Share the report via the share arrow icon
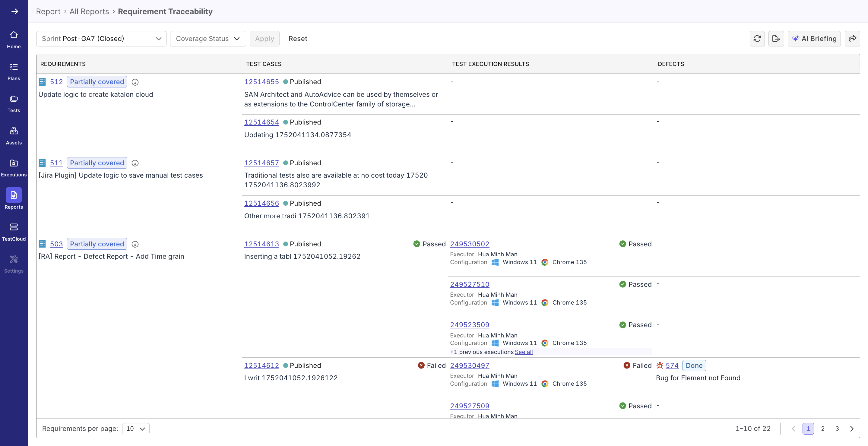The height and width of the screenshot is (446, 868). pos(853,38)
